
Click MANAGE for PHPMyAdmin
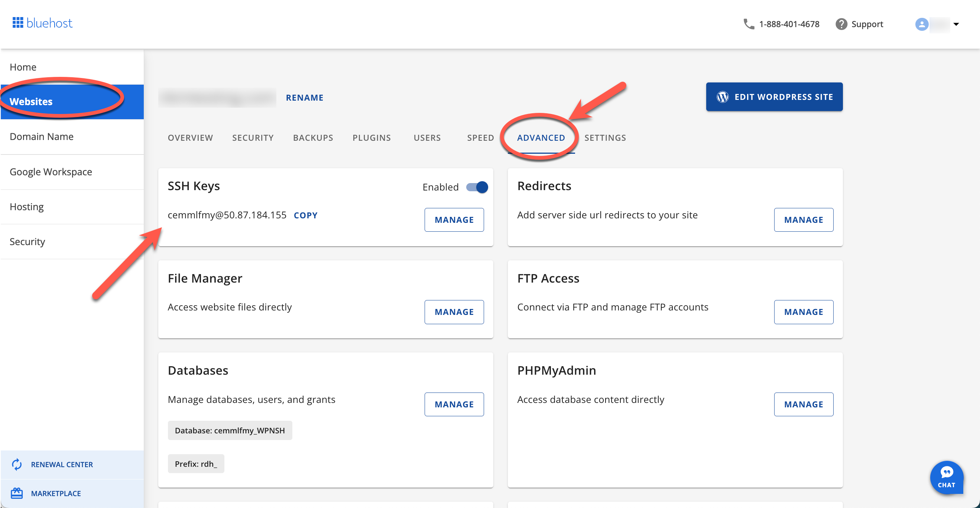click(x=804, y=404)
